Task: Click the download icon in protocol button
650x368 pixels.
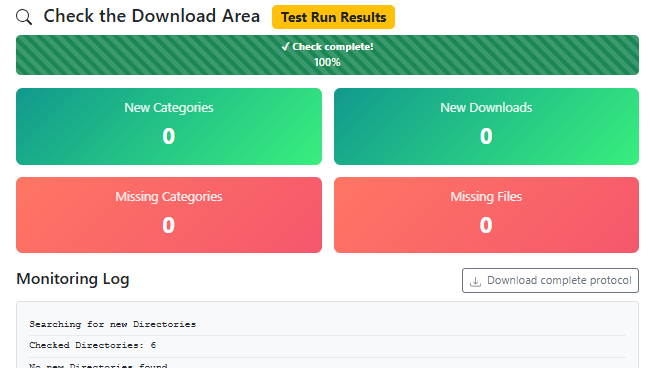Action: [x=475, y=281]
